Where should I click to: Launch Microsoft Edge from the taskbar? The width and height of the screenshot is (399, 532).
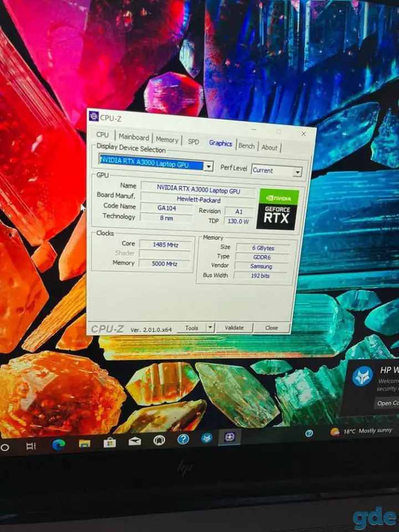[x=59, y=444]
